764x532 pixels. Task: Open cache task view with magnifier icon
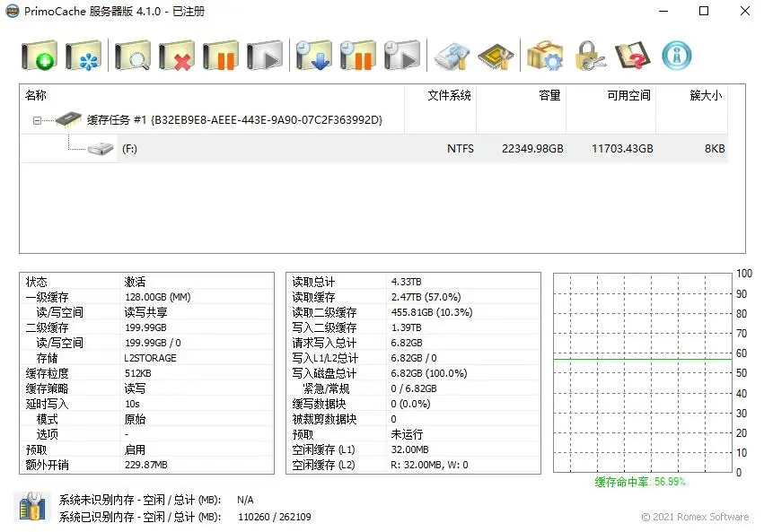132,56
